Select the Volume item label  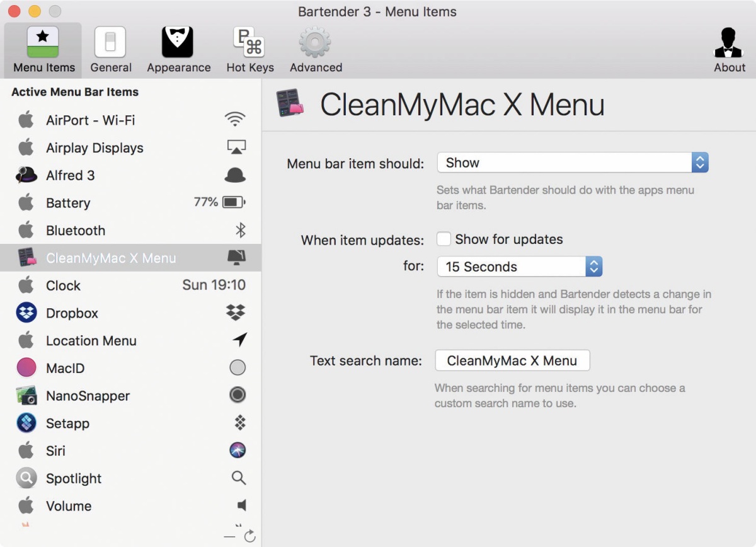click(x=69, y=506)
